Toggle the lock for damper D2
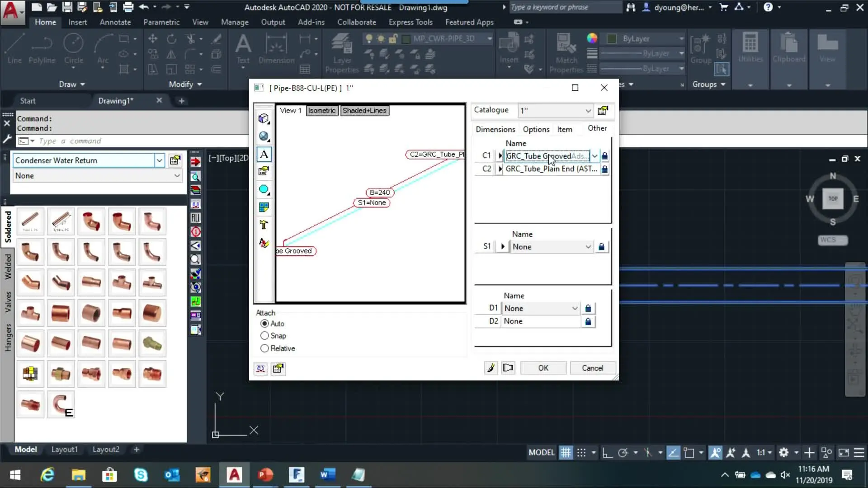Image resolution: width=868 pixels, height=488 pixels. point(588,321)
